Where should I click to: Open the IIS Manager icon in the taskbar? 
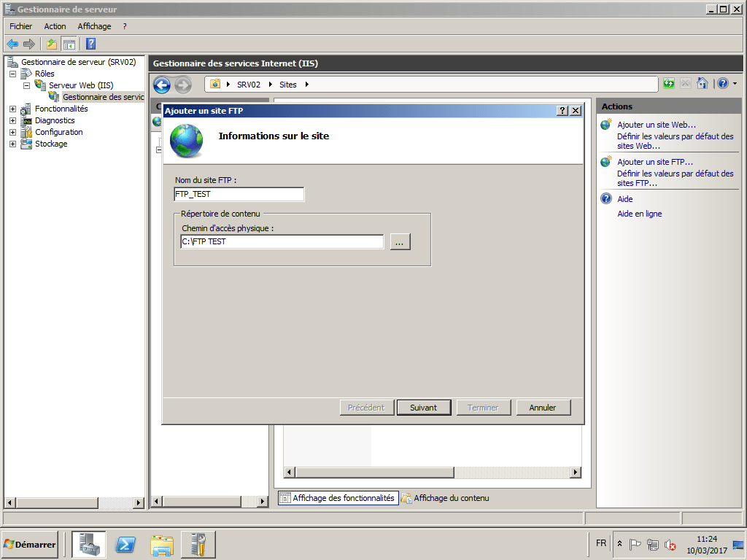(x=198, y=544)
